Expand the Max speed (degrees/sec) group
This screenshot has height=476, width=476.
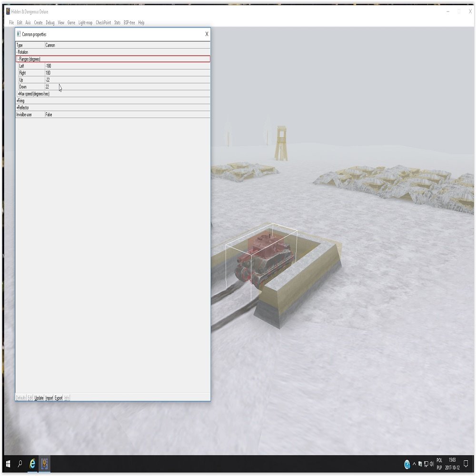point(19,94)
